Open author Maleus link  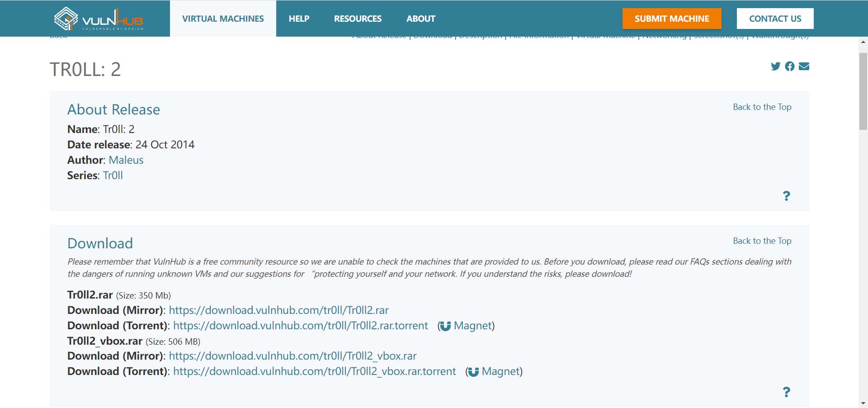(x=126, y=160)
